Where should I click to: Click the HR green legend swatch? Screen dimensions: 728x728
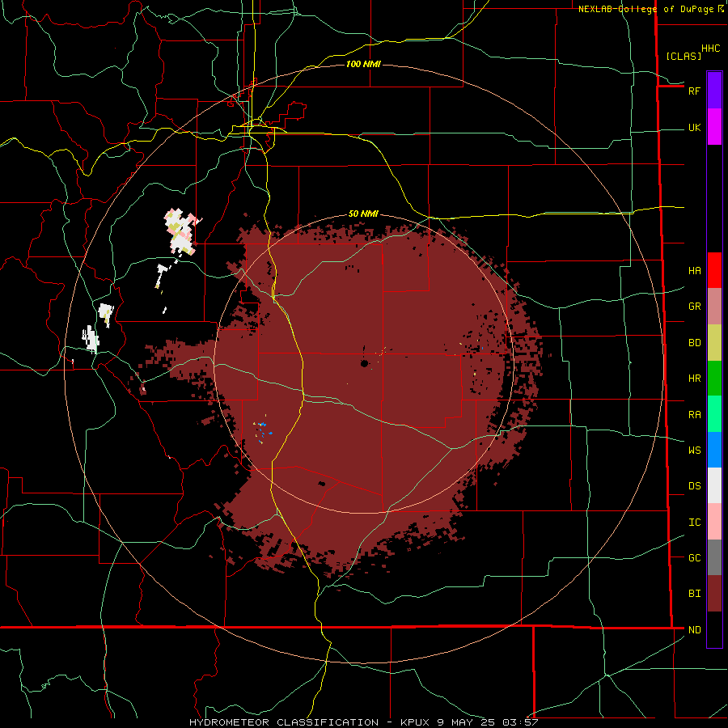tap(714, 378)
